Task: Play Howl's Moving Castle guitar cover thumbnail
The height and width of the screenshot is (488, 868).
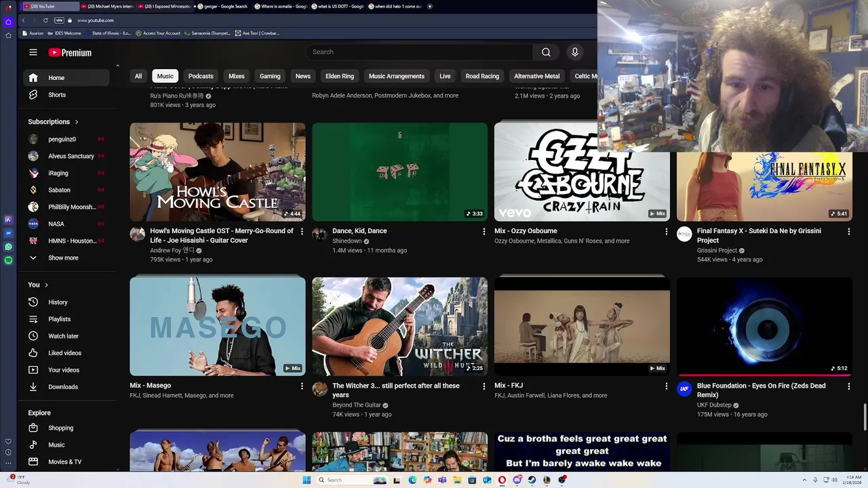Action: (x=218, y=172)
